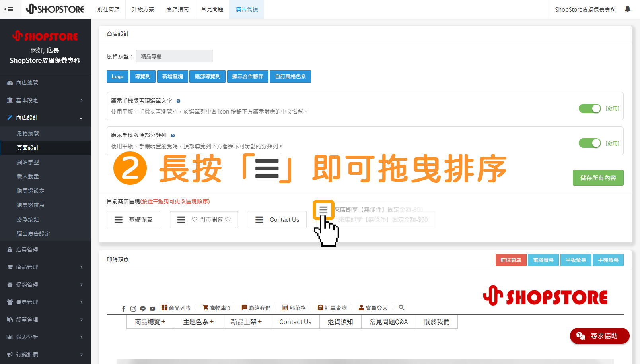Expand 報表分析 sidebar menu
The height and width of the screenshot is (364, 640).
45,337
